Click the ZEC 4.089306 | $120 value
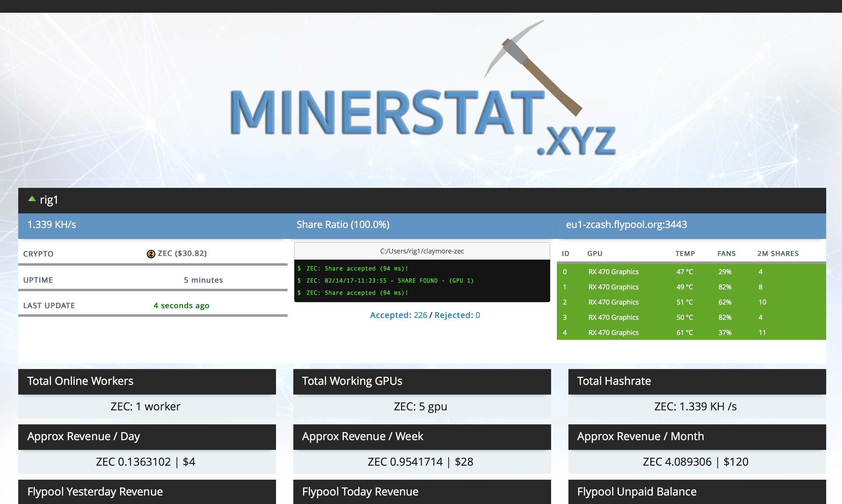 click(695, 462)
